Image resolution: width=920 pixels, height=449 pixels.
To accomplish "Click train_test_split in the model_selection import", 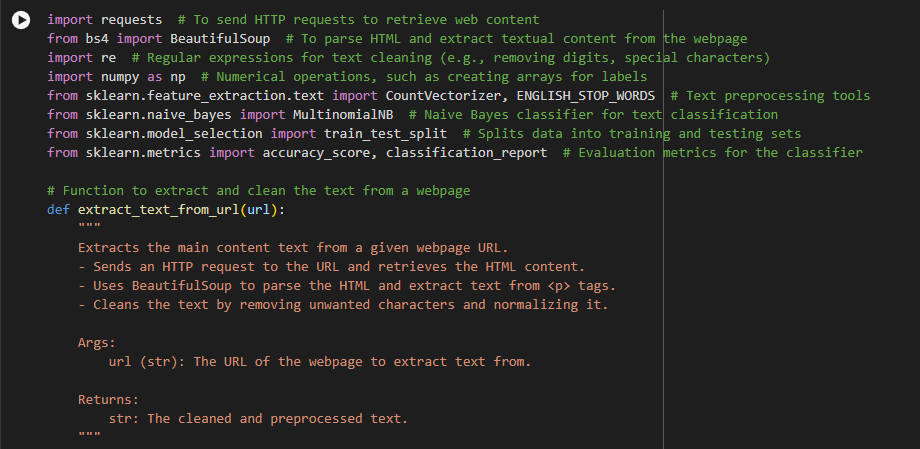I will click(x=385, y=134).
